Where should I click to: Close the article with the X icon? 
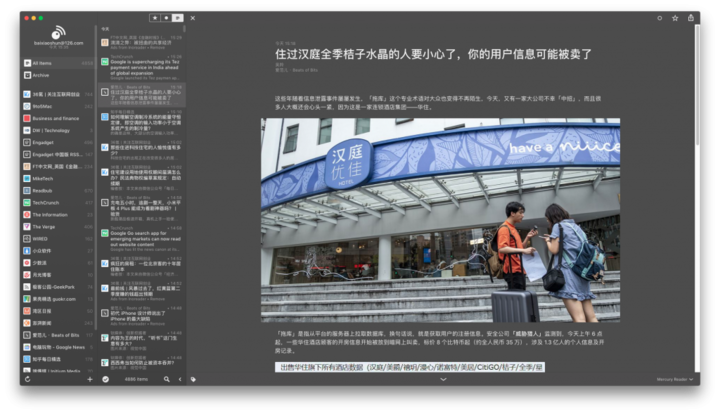coord(193,18)
